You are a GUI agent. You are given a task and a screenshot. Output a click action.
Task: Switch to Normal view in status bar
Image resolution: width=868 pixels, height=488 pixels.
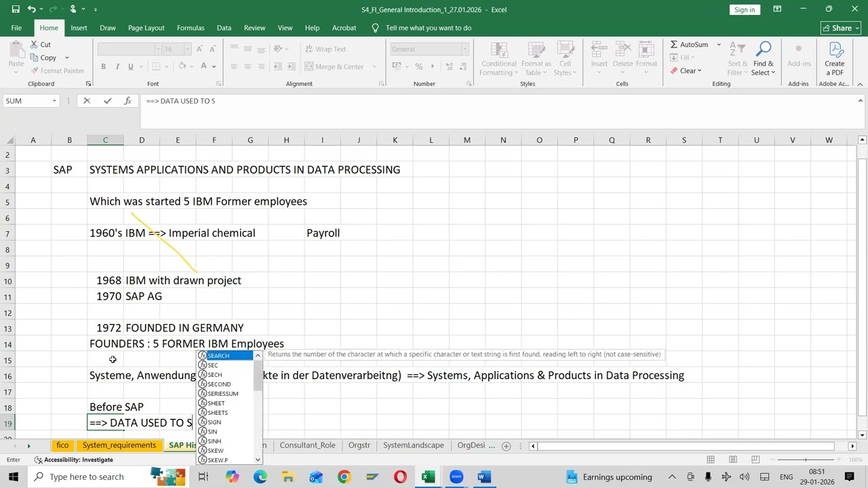pyautogui.click(x=710, y=460)
